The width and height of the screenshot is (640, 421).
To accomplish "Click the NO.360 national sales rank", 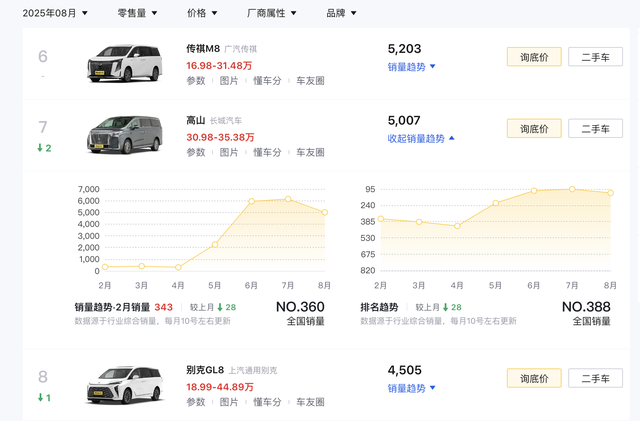I will [x=300, y=307].
